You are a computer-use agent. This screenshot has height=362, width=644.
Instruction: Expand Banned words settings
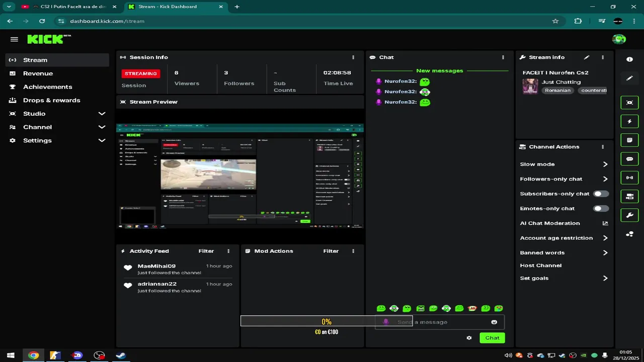tap(564, 253)
